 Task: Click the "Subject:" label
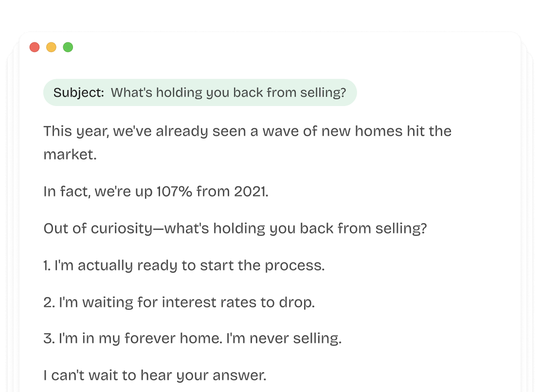pyautogui.click(x=79, y=92)
